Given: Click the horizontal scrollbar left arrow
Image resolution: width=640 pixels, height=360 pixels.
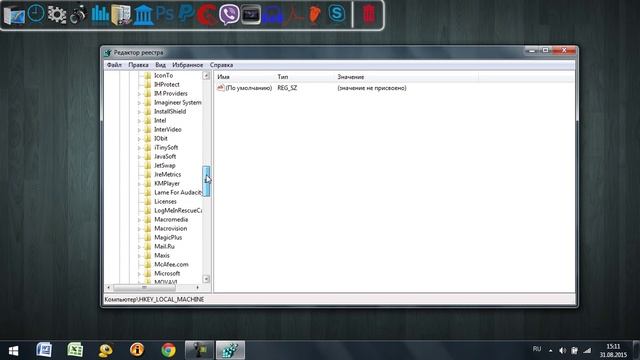Looking at the screenshot, I should click(109, 287).
